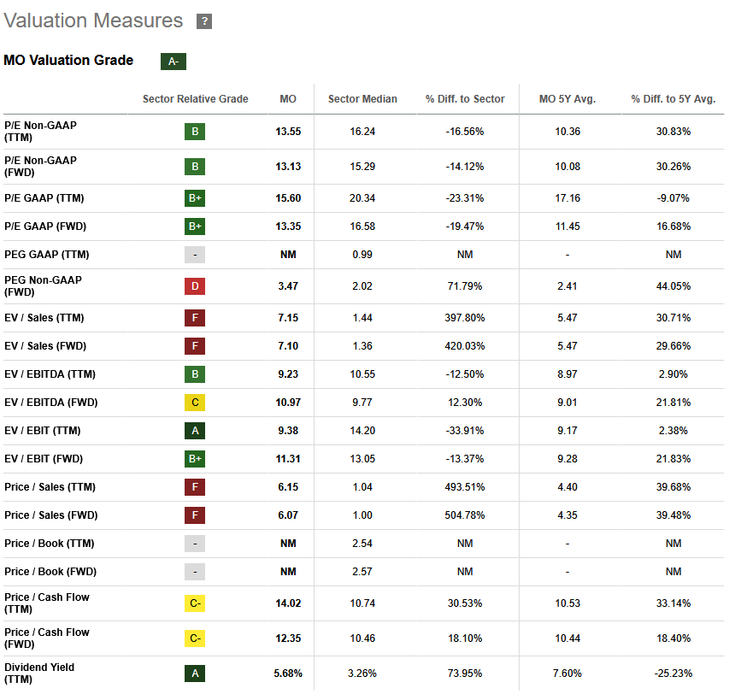Click the dark green A badge for EV / EBIT (TTM)
Screen dimensions: 741x700
click(x=195, y=431)
